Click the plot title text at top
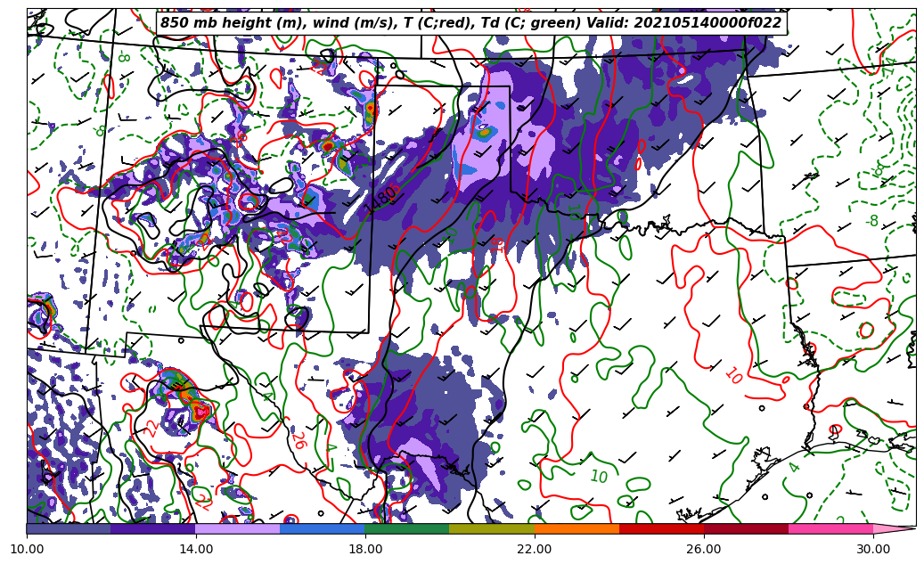This screenshot has height=564, width=924. tap(470, 23)
